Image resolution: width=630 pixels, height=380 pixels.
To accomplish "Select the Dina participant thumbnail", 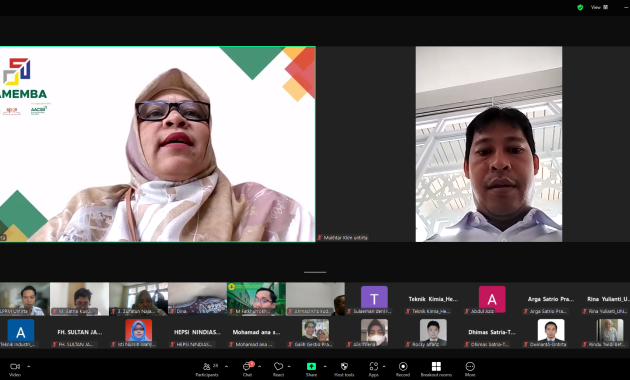I will pos(197,299).
